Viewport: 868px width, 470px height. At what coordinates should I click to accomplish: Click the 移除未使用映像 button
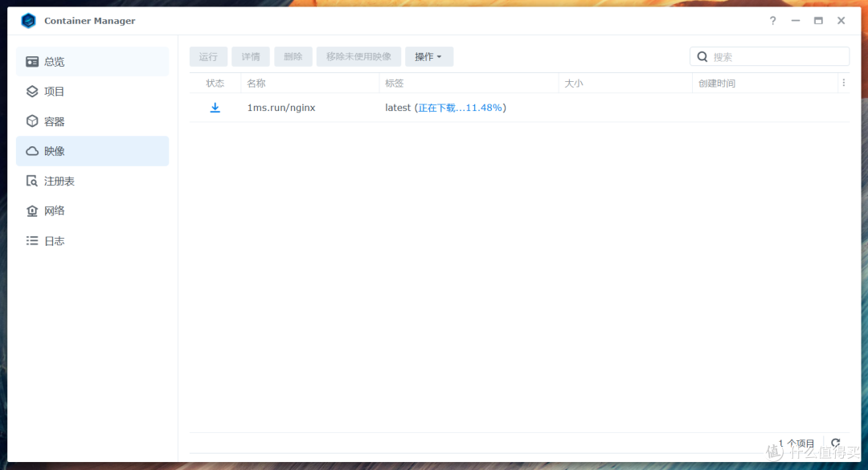358,56
